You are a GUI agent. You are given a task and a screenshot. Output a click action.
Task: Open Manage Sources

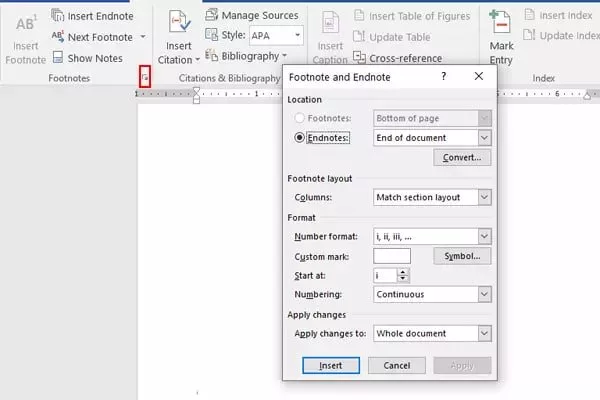pos(252,15)
